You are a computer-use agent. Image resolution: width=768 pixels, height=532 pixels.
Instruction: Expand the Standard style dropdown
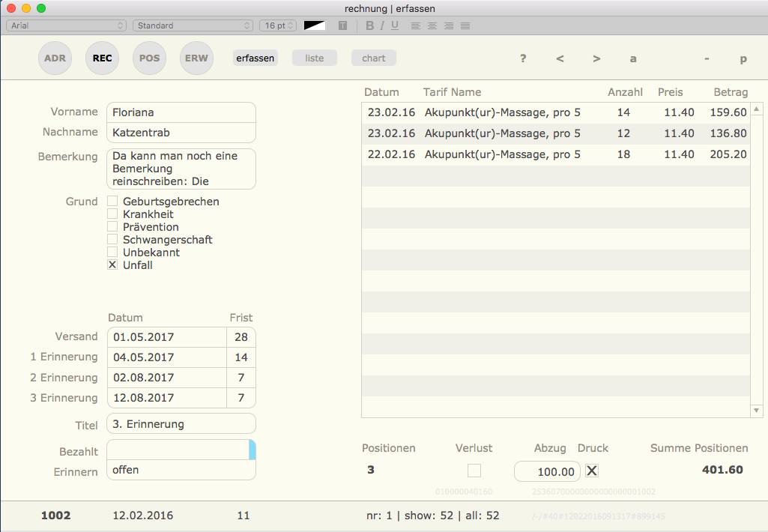[x=193, y=25]
